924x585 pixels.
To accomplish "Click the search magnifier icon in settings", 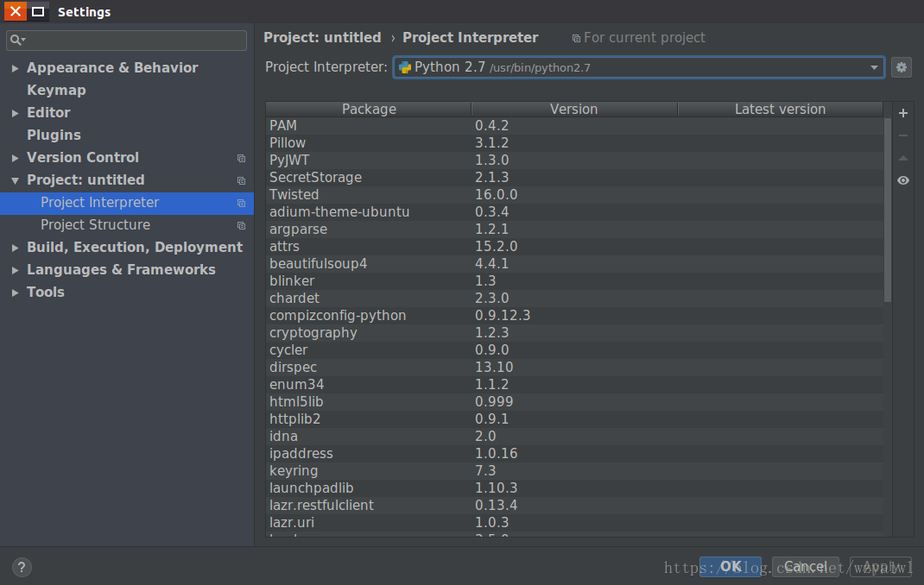I will point(17,40).
